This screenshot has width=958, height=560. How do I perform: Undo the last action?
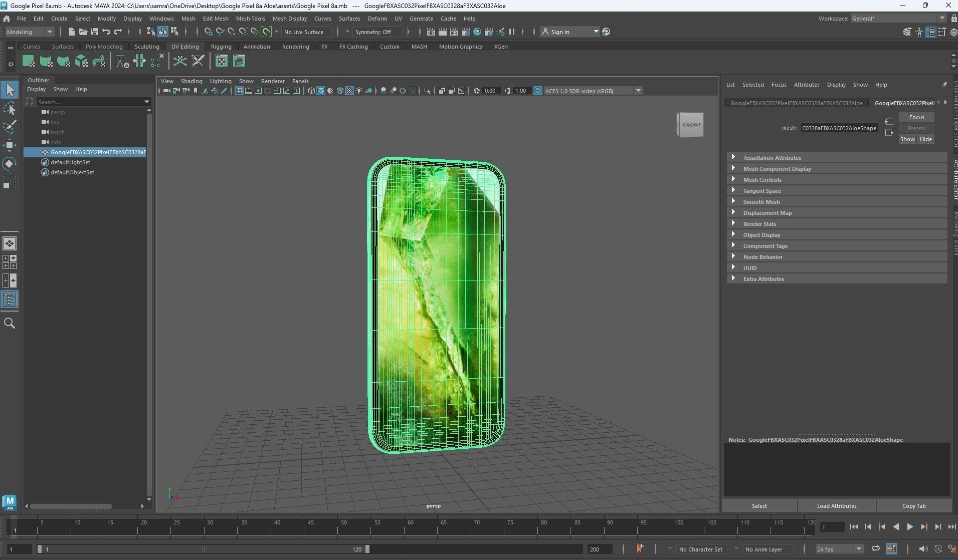click(x=106, y=32)
